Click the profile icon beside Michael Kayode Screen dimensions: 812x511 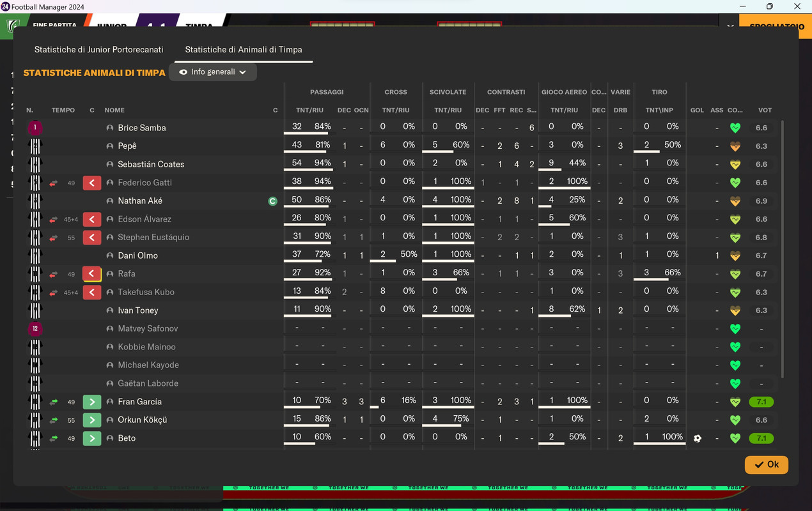coord(110,365)
